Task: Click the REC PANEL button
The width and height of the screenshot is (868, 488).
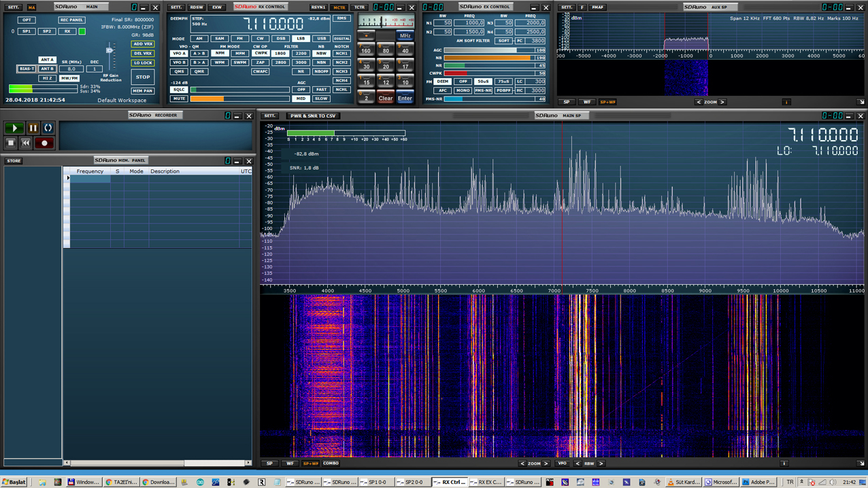Action: click(x=71, y=20)
